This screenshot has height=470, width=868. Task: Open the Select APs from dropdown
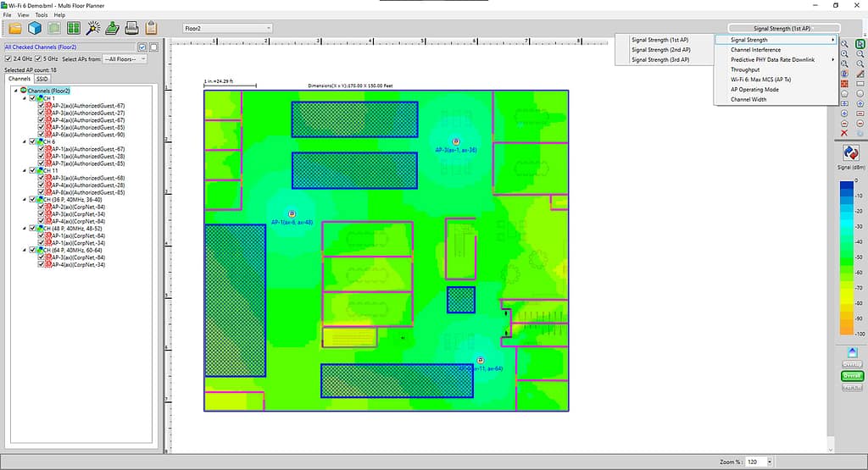tap(124, 58)
